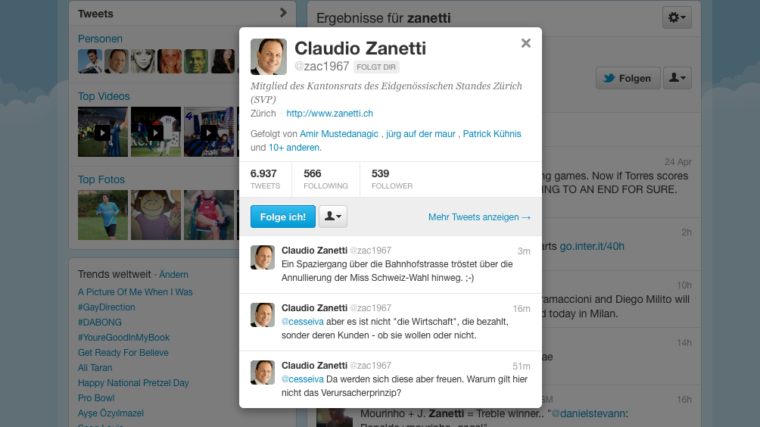
Task: Click the Ändern link beside Trends weltweit
Action: click(174, 274)
